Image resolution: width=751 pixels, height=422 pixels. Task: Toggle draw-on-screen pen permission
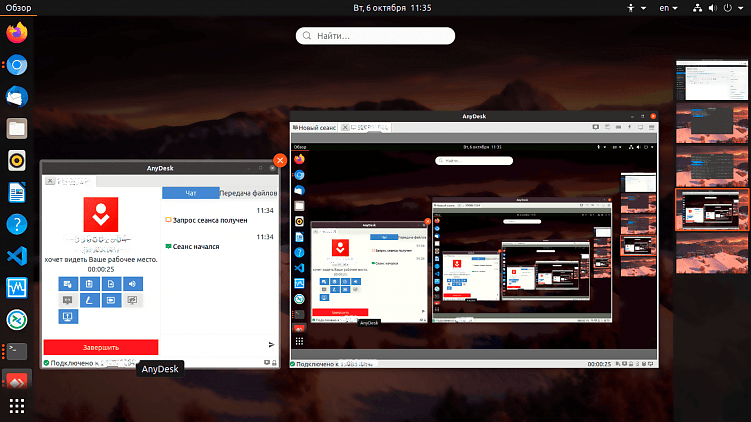[90, 300]
